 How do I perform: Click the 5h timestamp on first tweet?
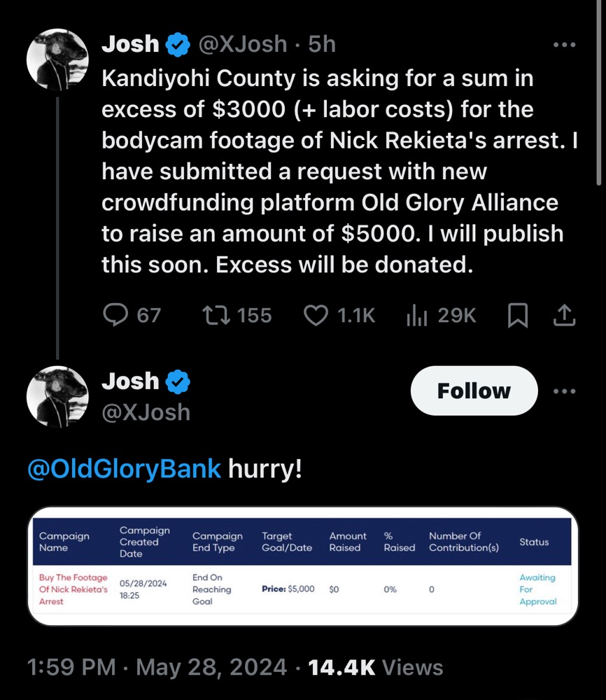322,44
